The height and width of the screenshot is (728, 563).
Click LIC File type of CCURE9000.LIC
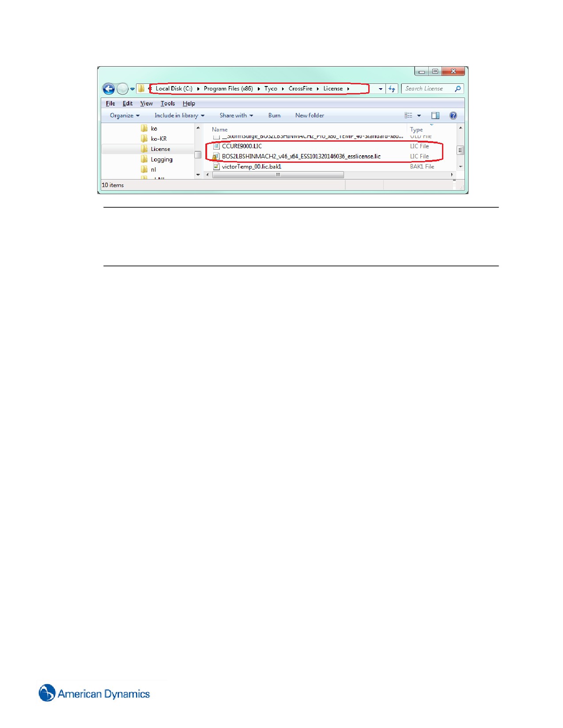[x=419, y=146]
